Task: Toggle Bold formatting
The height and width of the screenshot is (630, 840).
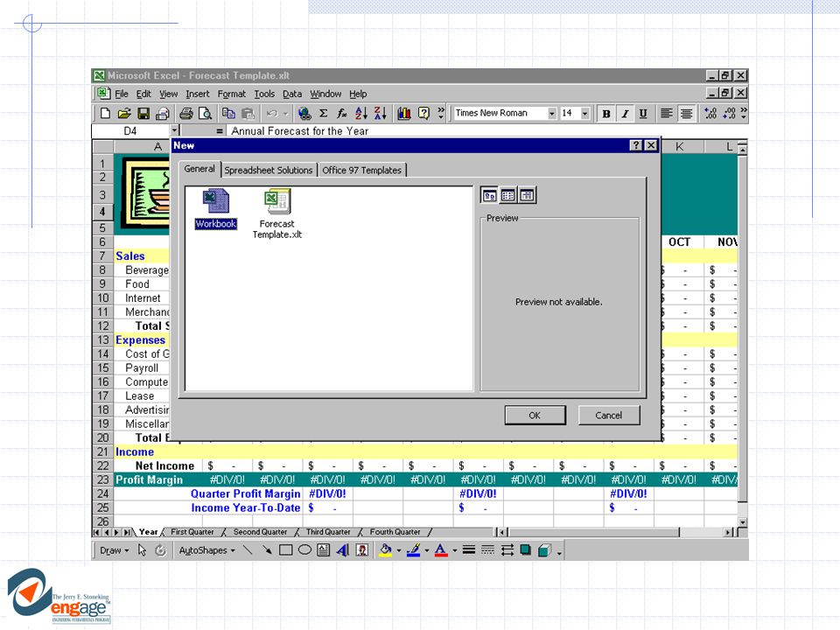Action: click(x=605, y=114)
